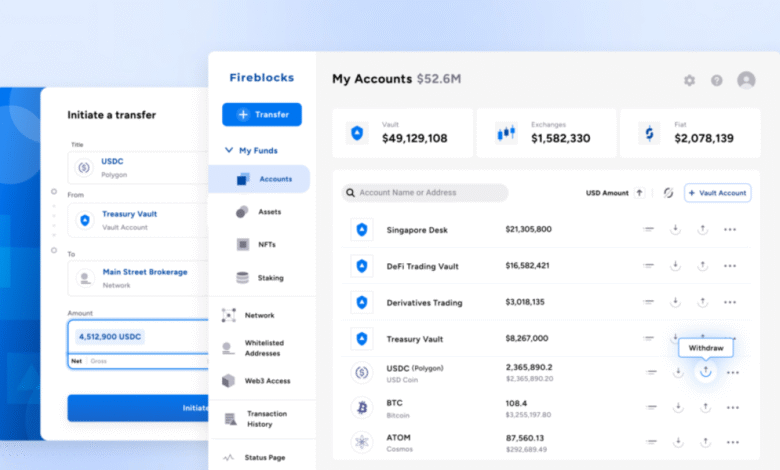Screen dimensions: 780x470
Task: Click the Initiate button in transfer panel
Action: 138,408
